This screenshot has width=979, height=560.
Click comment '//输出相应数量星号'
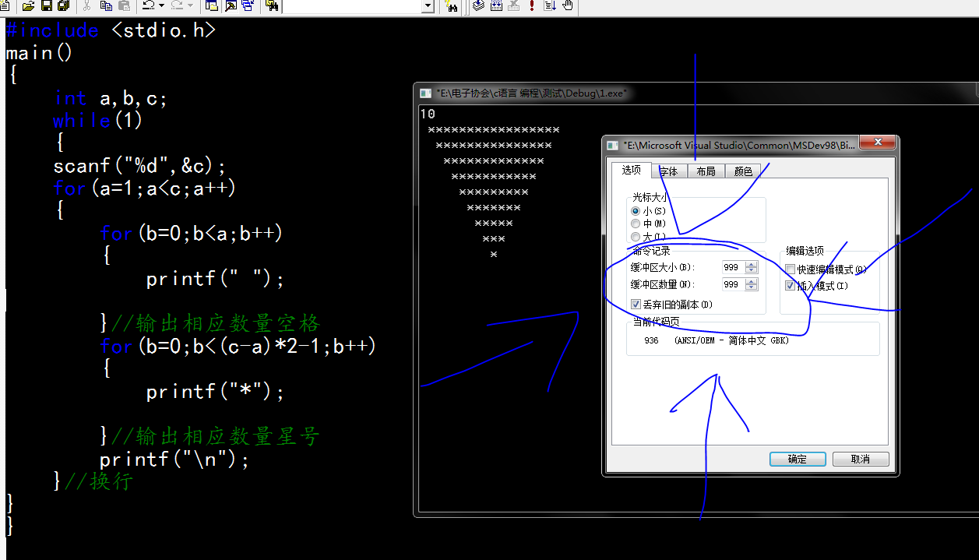(216, 437)
